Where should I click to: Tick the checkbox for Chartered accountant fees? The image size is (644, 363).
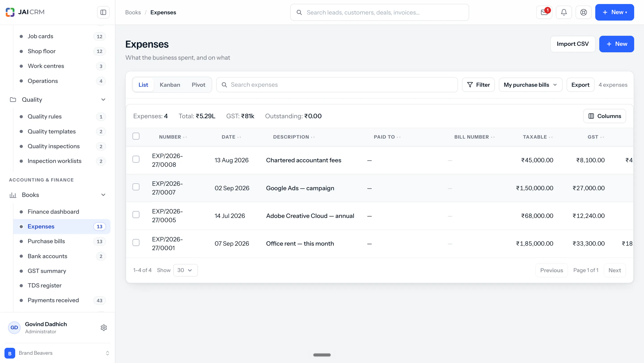click(136, 159)
